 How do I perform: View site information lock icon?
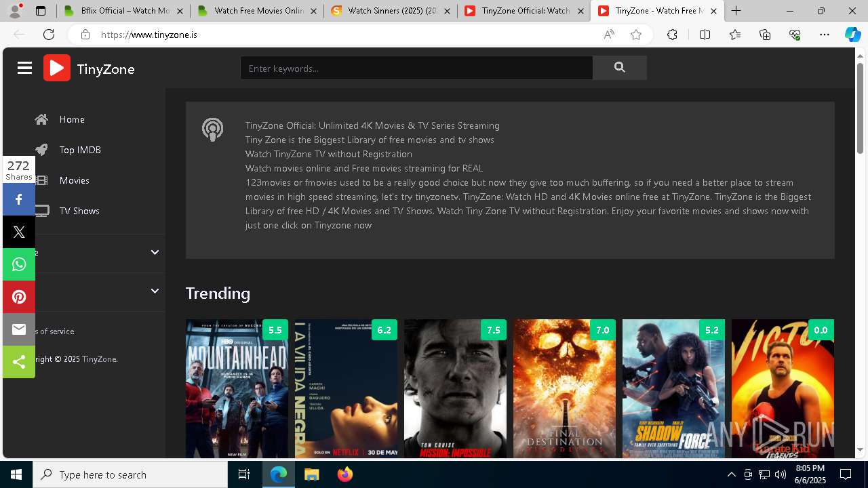85,35
